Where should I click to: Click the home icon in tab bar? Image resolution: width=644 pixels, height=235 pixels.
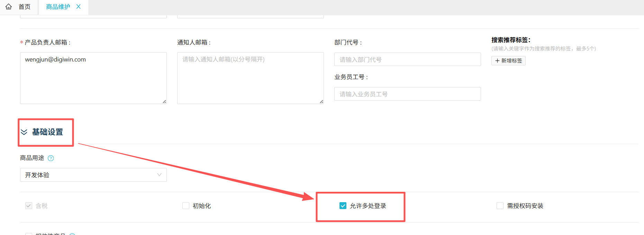[x=9, y=7]
